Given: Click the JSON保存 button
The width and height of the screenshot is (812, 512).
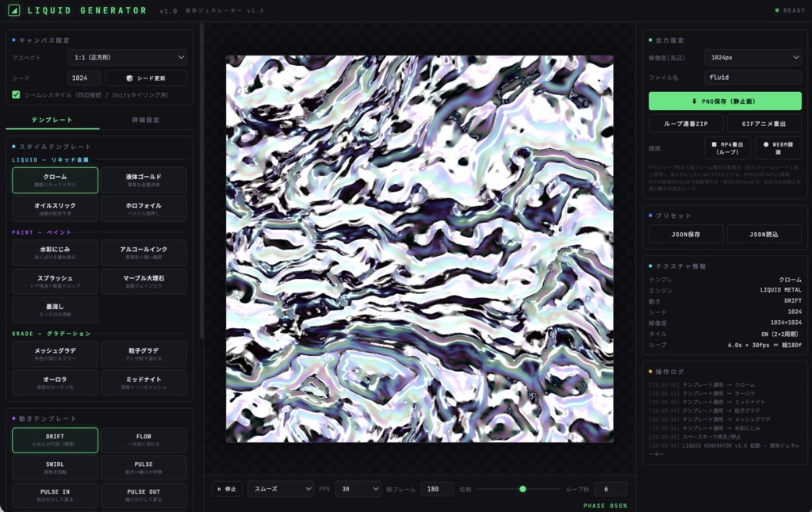Looking at the screenshot, I should 686,235.
